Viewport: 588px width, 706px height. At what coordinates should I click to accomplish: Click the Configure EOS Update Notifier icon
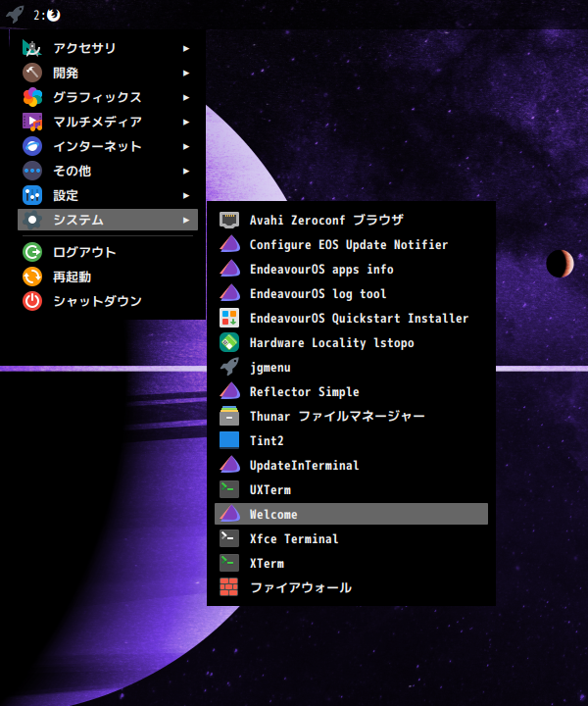(229, 244)
